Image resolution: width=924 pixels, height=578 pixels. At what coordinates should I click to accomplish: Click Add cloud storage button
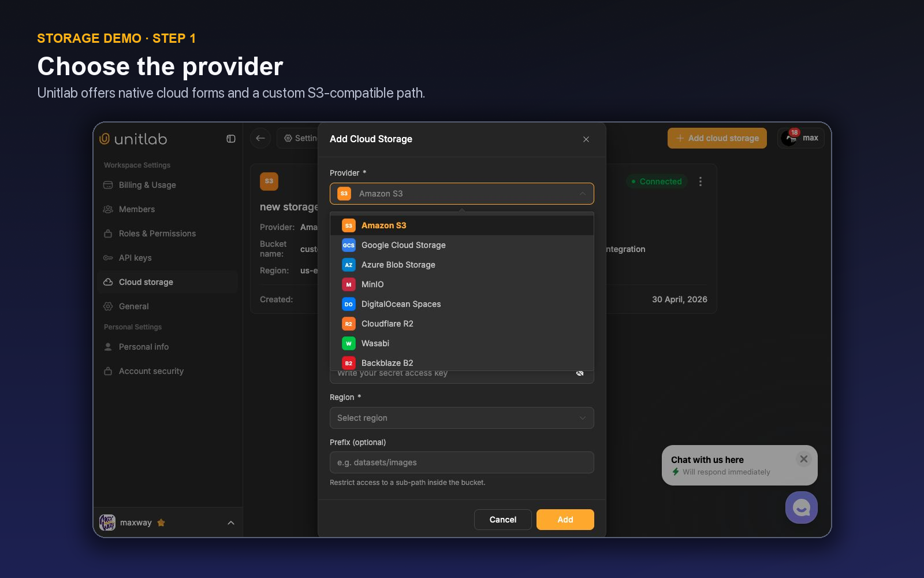[717, 138]
